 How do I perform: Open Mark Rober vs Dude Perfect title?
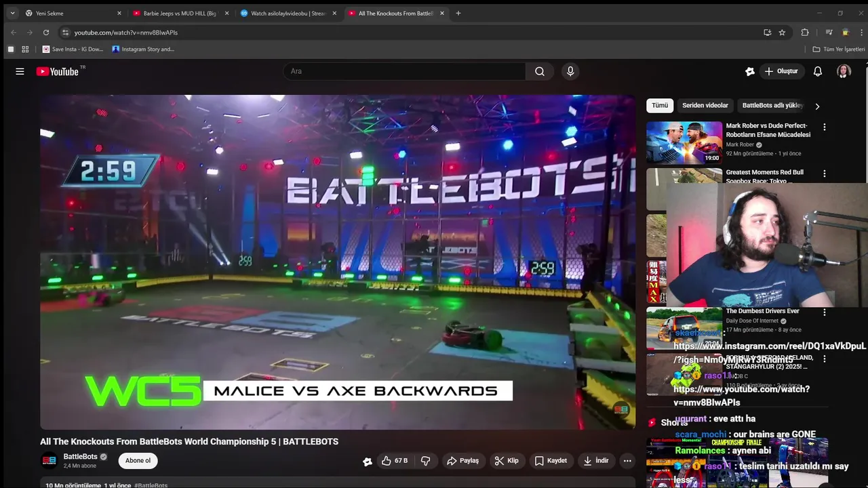pyautogui.click(x=768, y=130)
